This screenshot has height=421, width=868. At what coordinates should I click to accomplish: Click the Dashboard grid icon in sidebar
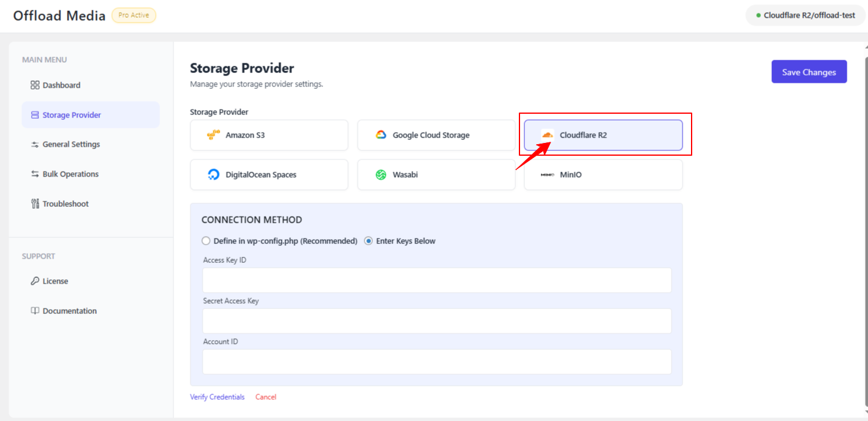click(35, 85)
